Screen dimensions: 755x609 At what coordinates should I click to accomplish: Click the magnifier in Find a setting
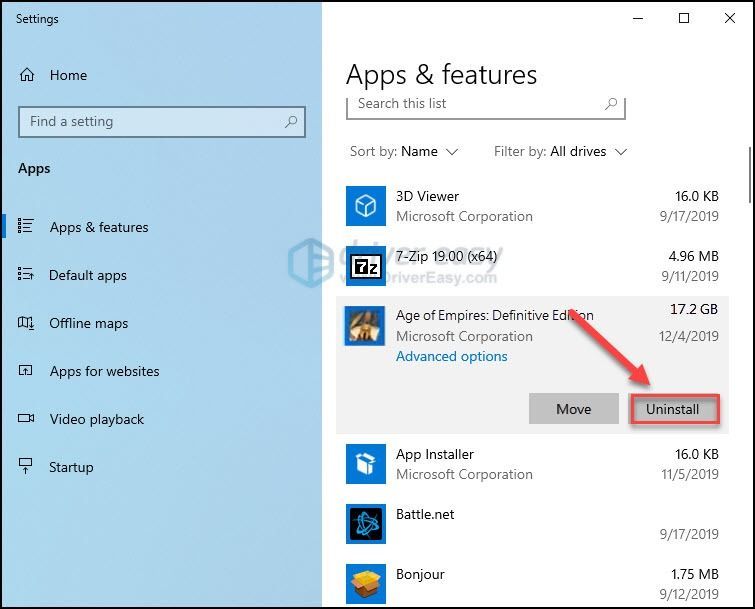(291, 121)
